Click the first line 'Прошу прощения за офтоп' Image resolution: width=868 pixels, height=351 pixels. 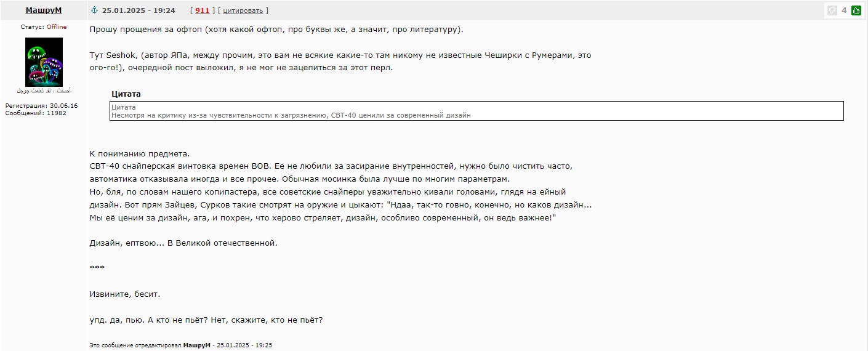pyautogui.click(x=277, y=30)
